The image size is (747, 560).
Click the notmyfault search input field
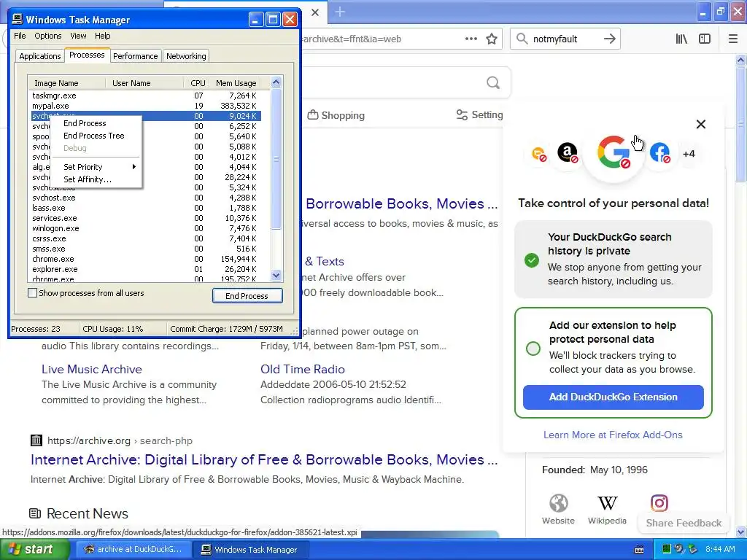565,39
